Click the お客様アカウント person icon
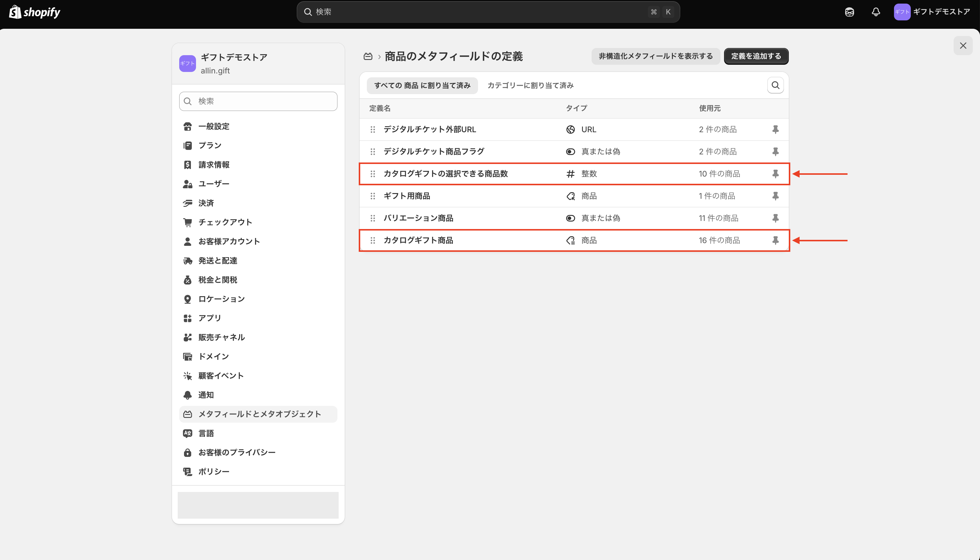 click(x=187, y=242)
